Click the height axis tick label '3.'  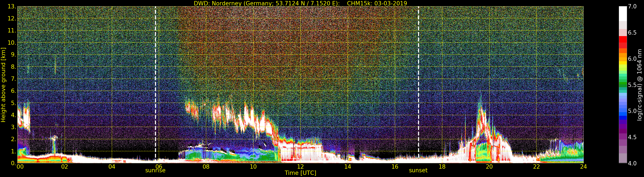14,127
